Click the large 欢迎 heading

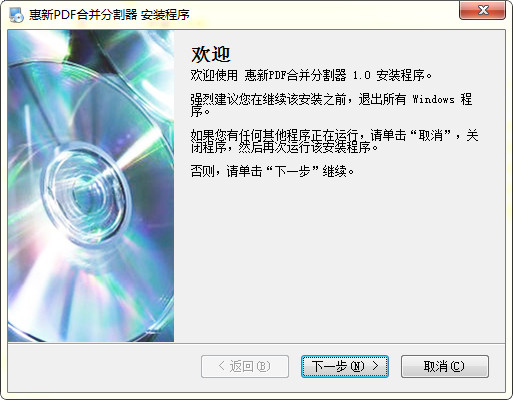click(211, 54)
